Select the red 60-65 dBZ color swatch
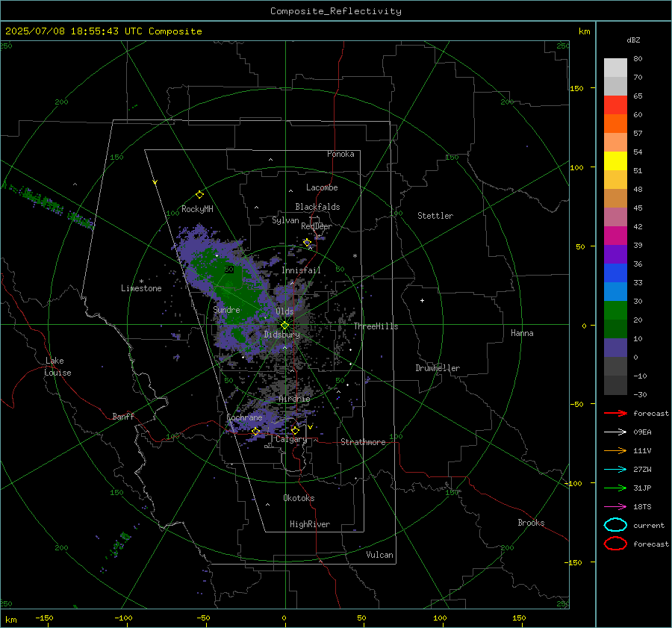This screenshot has width=672, height=628. pyautogui.click(x=615, y=105)
